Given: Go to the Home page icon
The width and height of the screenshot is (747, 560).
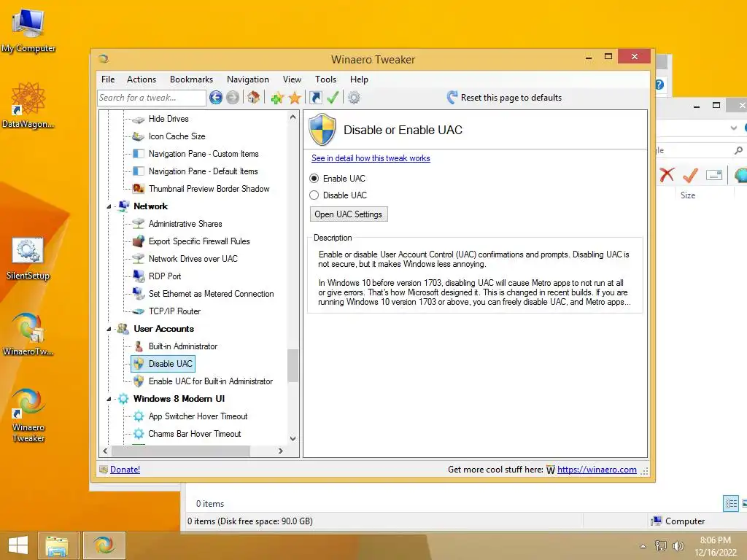Looking at the screenshot, I should [x=253, y=98].
